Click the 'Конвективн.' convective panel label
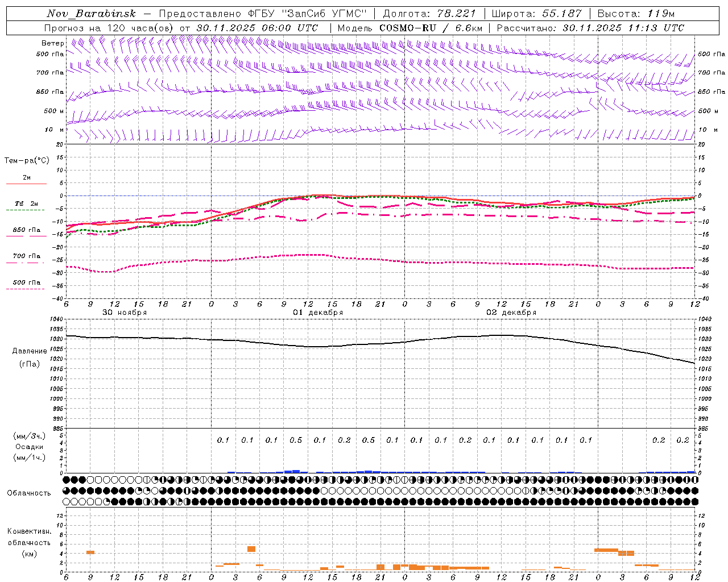This screenshot has height=582, width=728. click(x=29, y=531)
